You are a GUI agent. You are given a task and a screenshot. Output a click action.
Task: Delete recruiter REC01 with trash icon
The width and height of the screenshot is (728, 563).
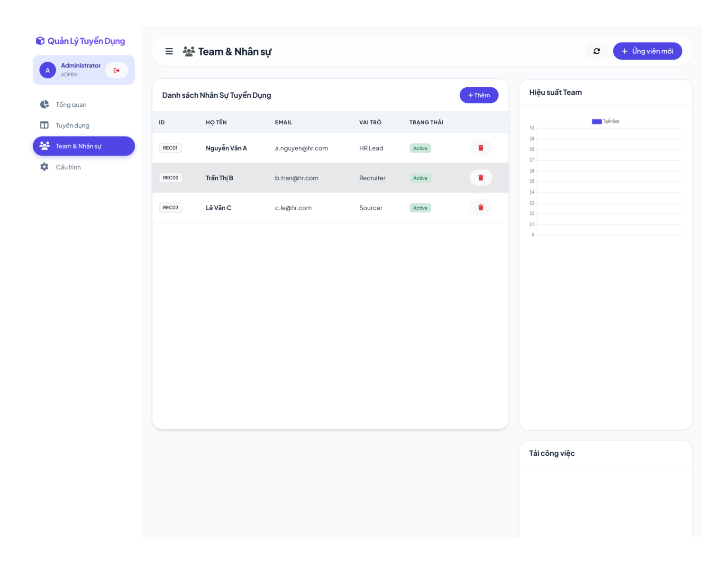(x=481, y=148)
